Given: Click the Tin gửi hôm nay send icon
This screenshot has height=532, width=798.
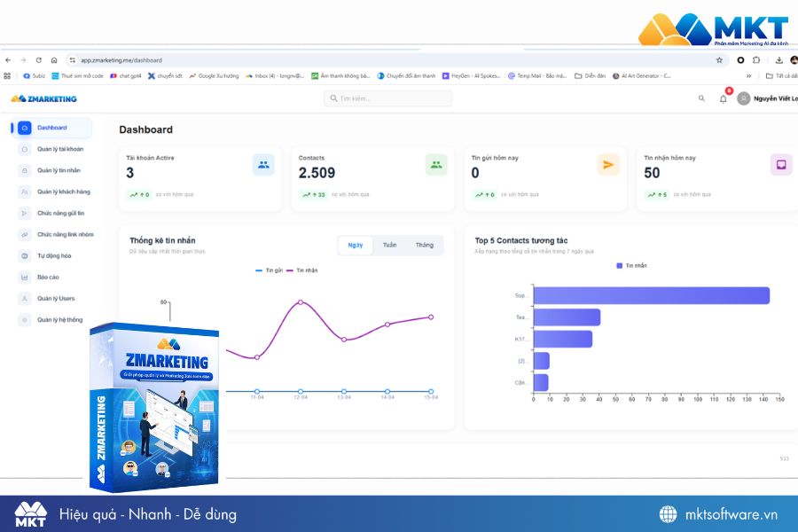Looking at the screenshot, I should point(608,165).
